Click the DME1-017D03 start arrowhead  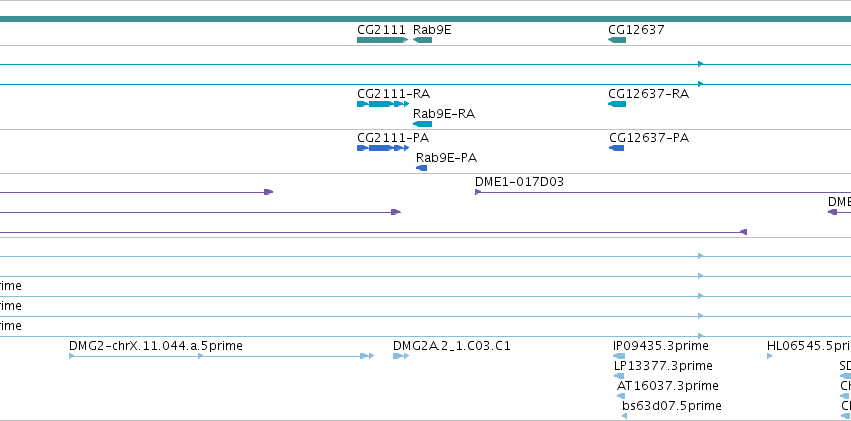coord(478,192)
